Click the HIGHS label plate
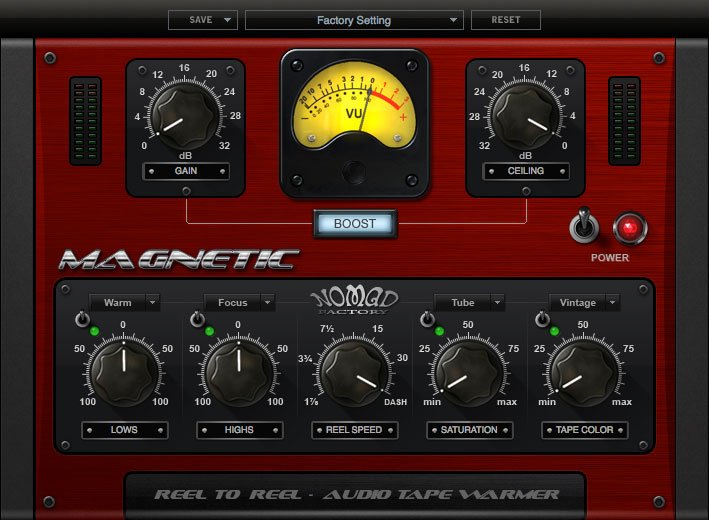 (x=239, y=430)
